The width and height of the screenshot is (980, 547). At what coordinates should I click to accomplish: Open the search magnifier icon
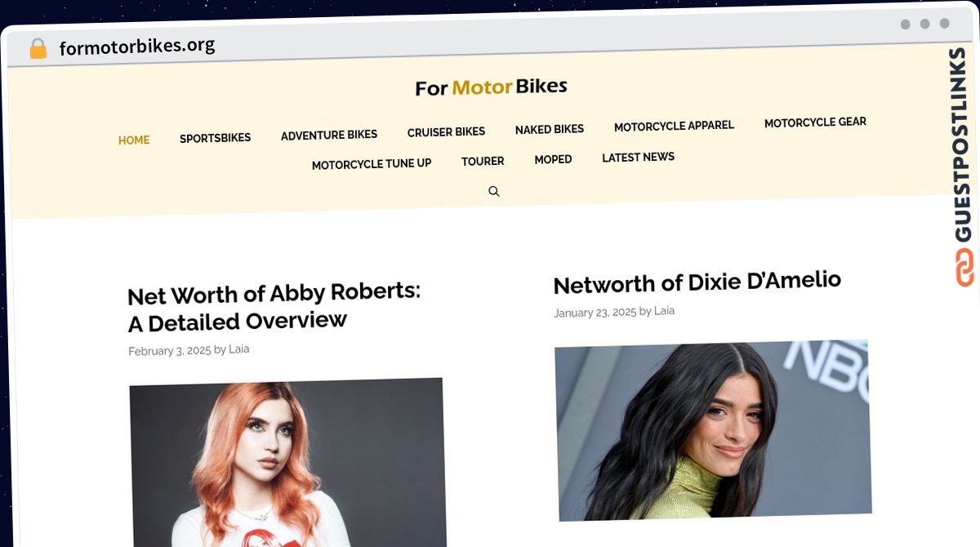pos(494,192)
